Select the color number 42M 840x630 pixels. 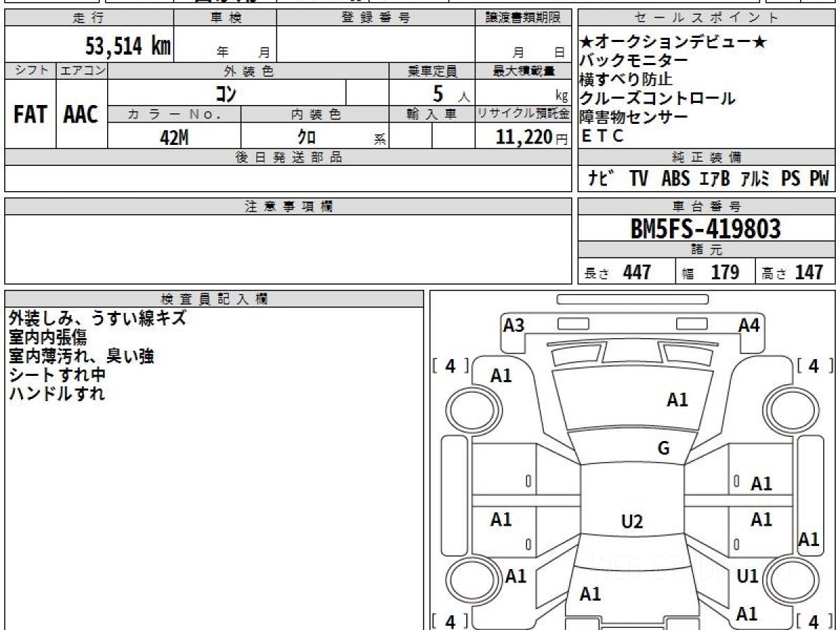click(x=174, y=138)
